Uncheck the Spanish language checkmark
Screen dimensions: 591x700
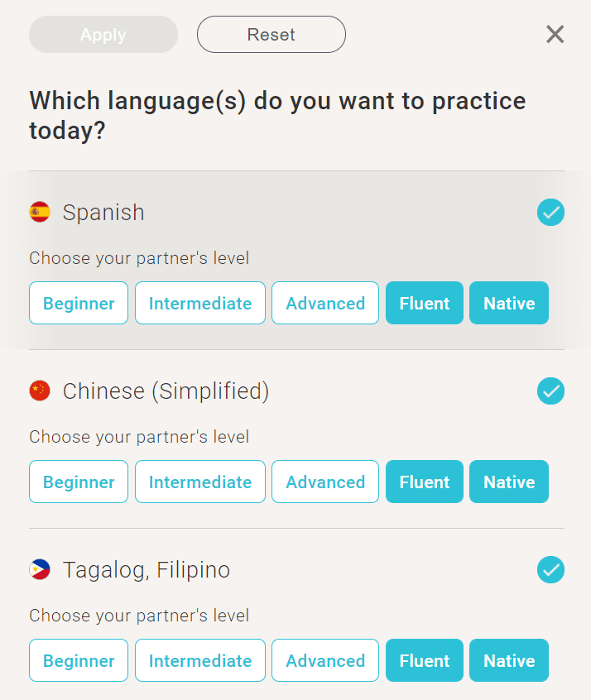click(550, 213)
